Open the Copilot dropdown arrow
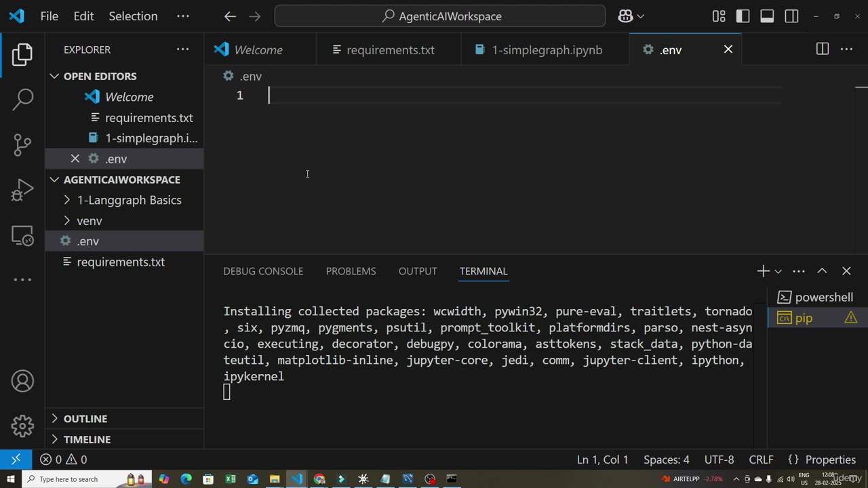 640,16
